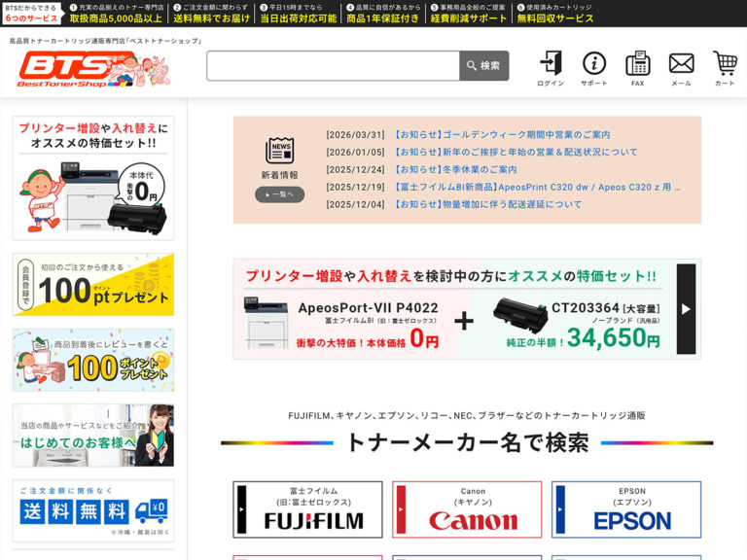
Task: Open the FAX order icon
Action: click(x=638, y=69)
